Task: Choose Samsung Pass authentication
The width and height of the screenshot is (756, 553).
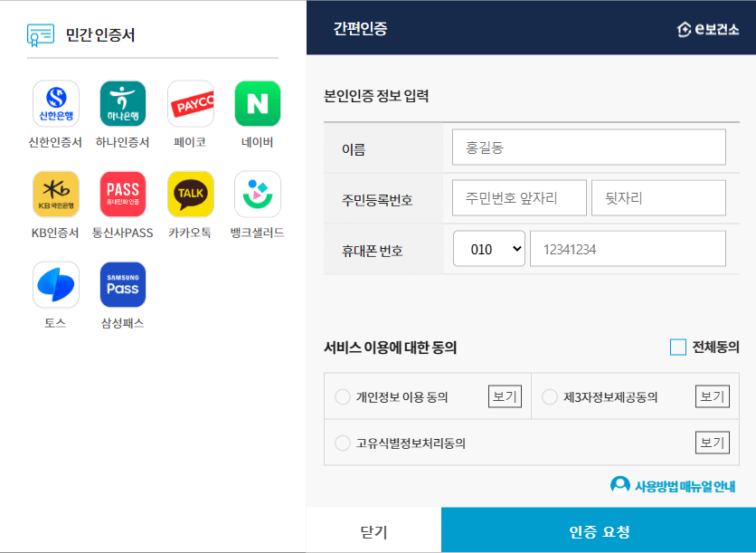Action: (124, 284)
